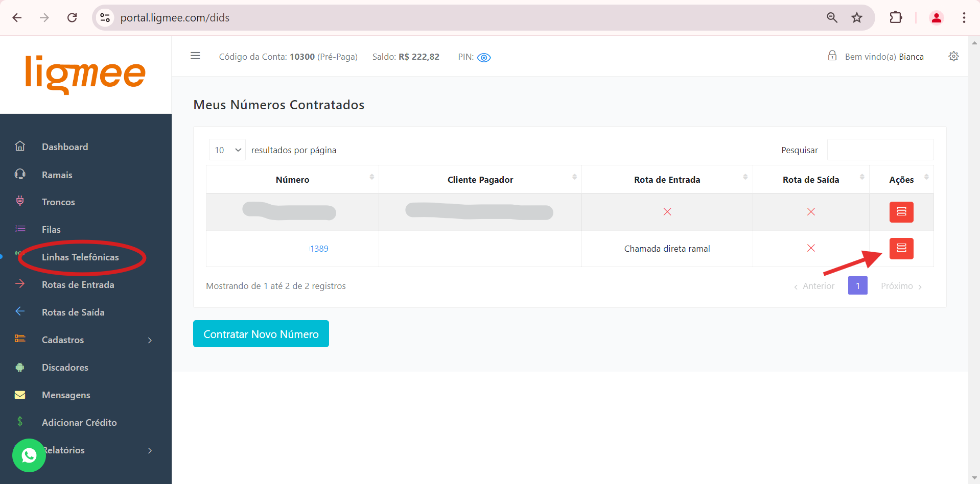Viewport: 980px width, 484px height.
Task: Click red actions button in first row
Action: pos(901,212)
